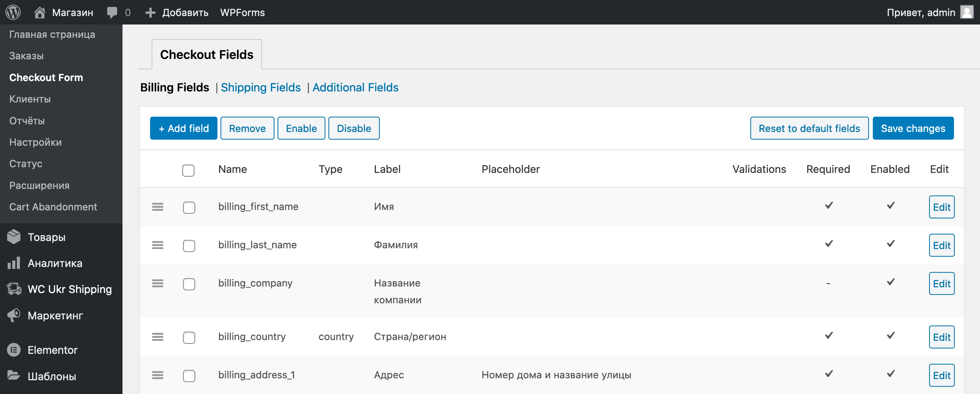Screen dimensions: 980x394
Task: Click the 'Фамилия' label cell
Action: [x=396, y=245]
